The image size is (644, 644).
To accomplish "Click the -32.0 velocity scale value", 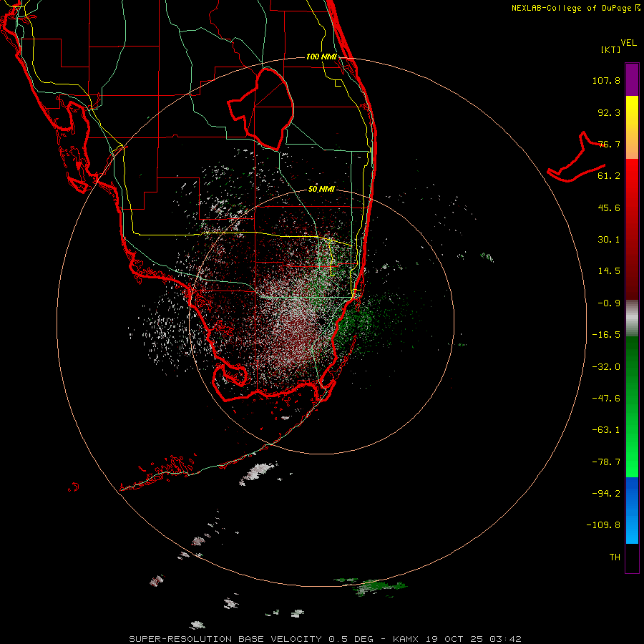I will pos(606,367).
